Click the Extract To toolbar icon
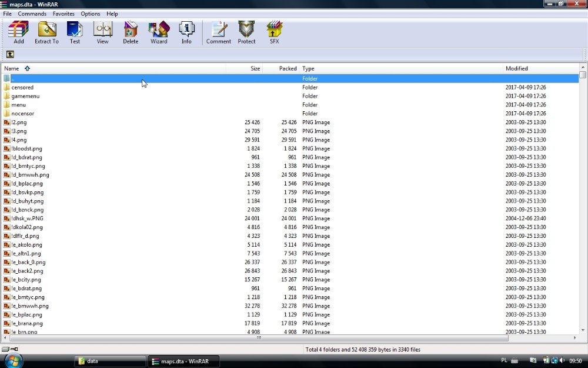 point(46,32)
